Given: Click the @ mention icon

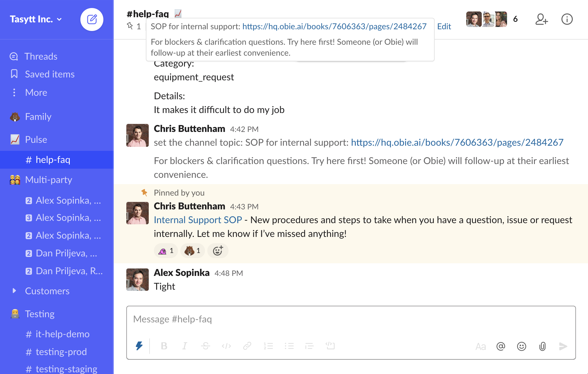Looking at the screenshot, I should [x=501, y=346].
